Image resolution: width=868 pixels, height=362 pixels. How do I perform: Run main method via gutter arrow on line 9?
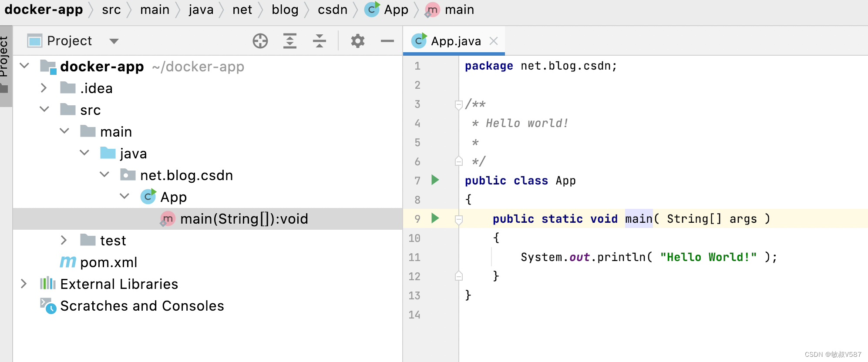(x=435, y=218)
